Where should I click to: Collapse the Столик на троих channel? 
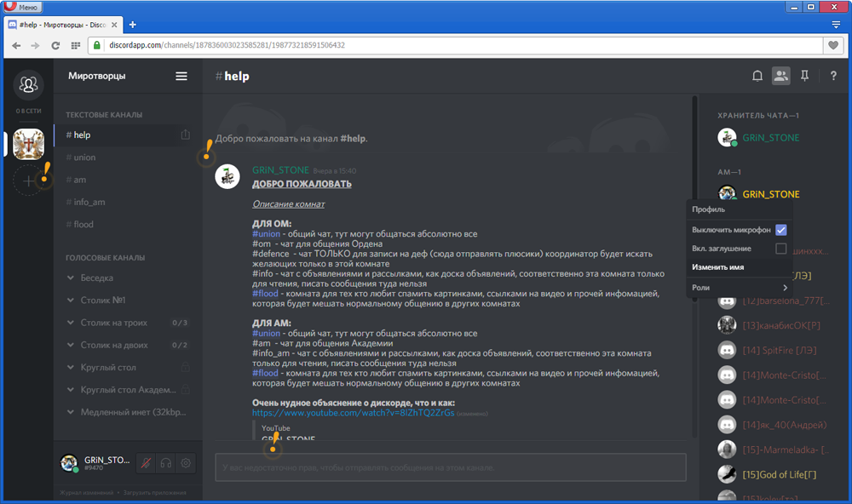click(71, 322)
